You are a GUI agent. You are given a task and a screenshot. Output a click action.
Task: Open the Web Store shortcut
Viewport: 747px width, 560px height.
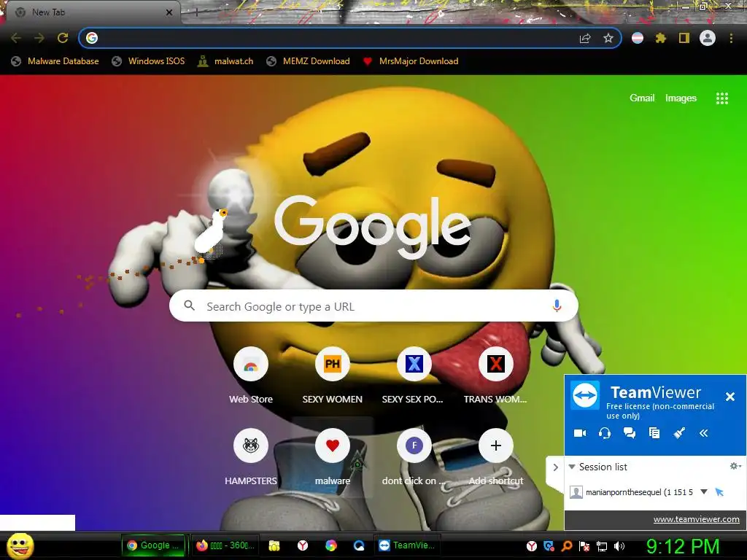pyautogui.click(x=251, y=376)
